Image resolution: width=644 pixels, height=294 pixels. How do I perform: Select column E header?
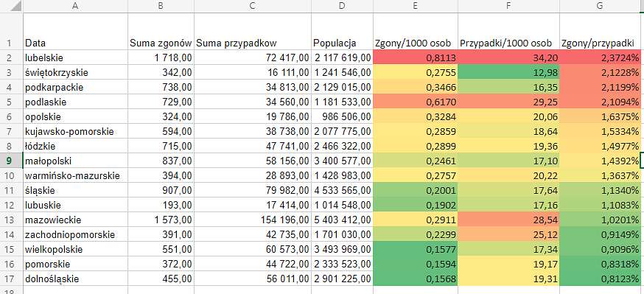point(416,6)
